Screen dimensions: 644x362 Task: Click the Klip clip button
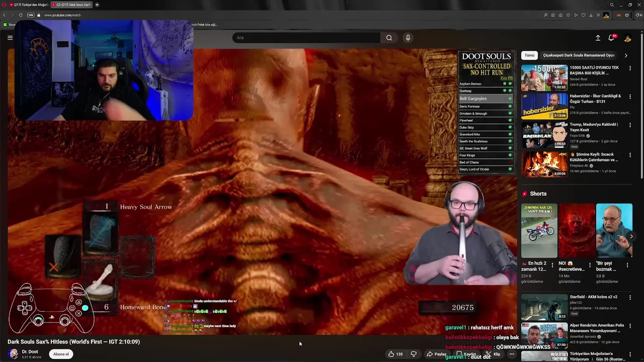pos(493,354)
